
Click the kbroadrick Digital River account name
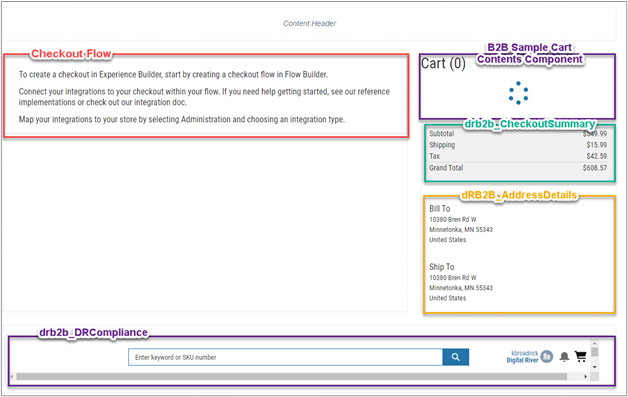pos(522,357)
